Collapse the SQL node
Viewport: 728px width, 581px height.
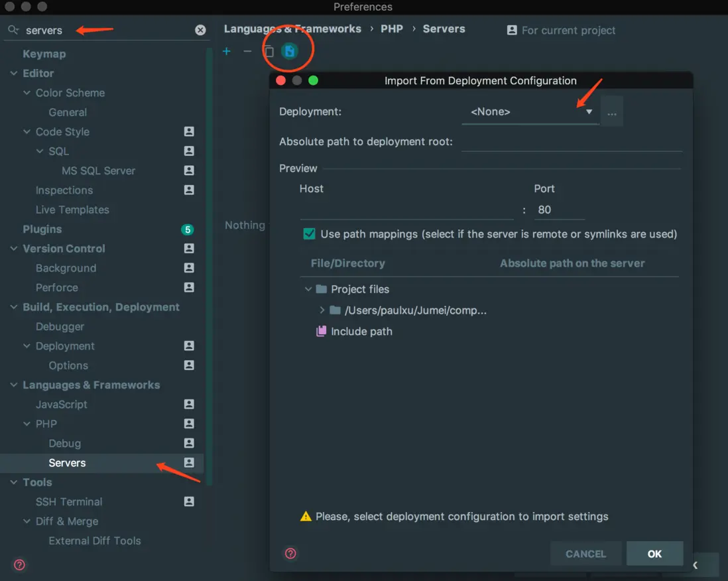(40, 151)
